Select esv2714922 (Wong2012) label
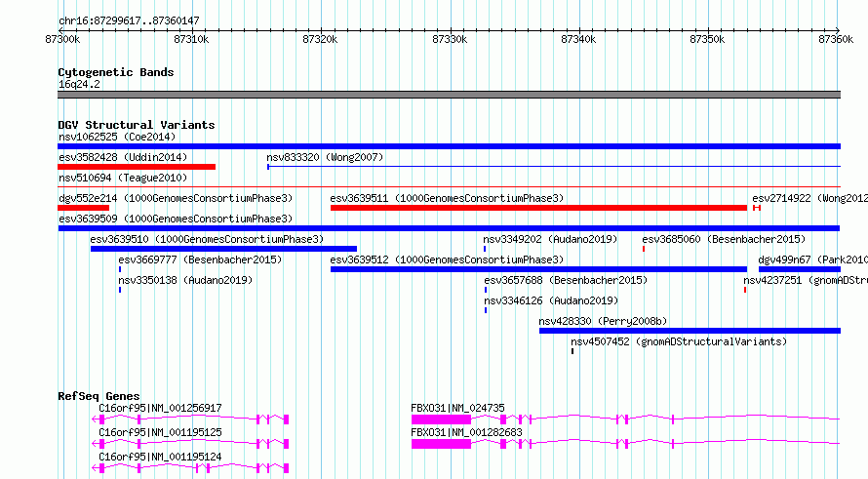The height and width of the screenshot is (479, 868). coord(809,198)
